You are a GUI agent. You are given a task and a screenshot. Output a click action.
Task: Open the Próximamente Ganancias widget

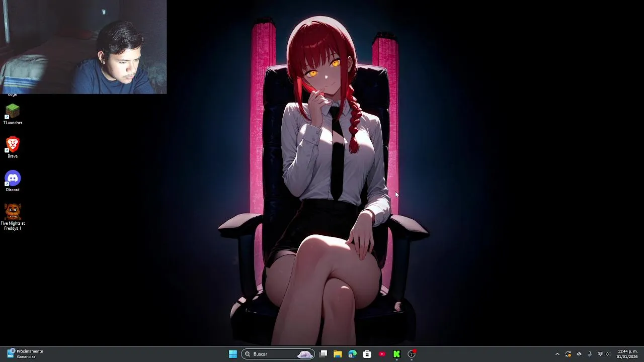pos(25,354)
